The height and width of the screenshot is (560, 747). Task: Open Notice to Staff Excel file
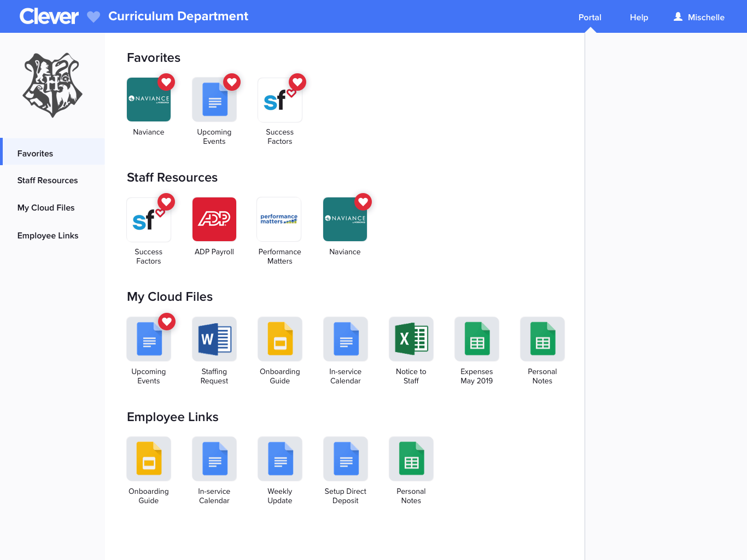tap(411, 339)
